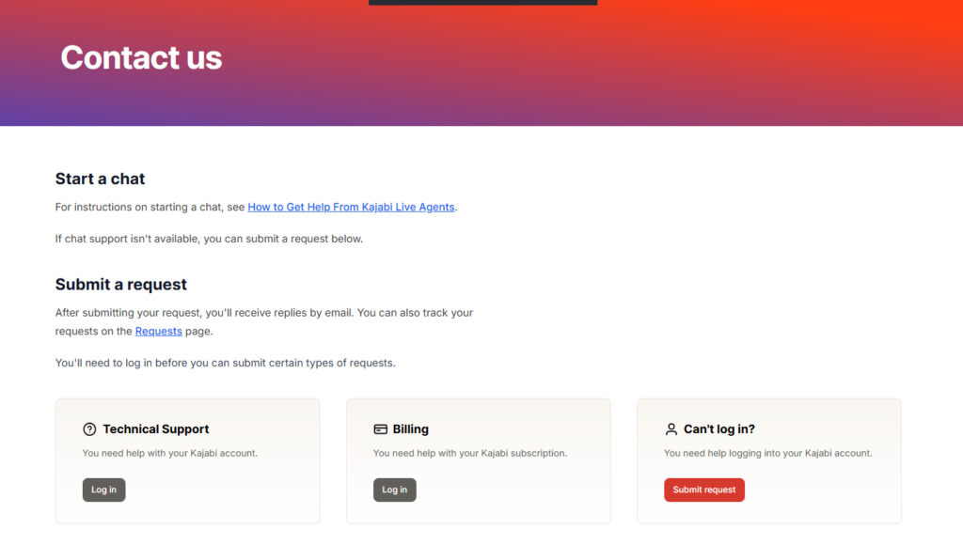Select the Technical Support card title
Image resolution: width=963 pixels, height=560 pixels.
(156, 429)
